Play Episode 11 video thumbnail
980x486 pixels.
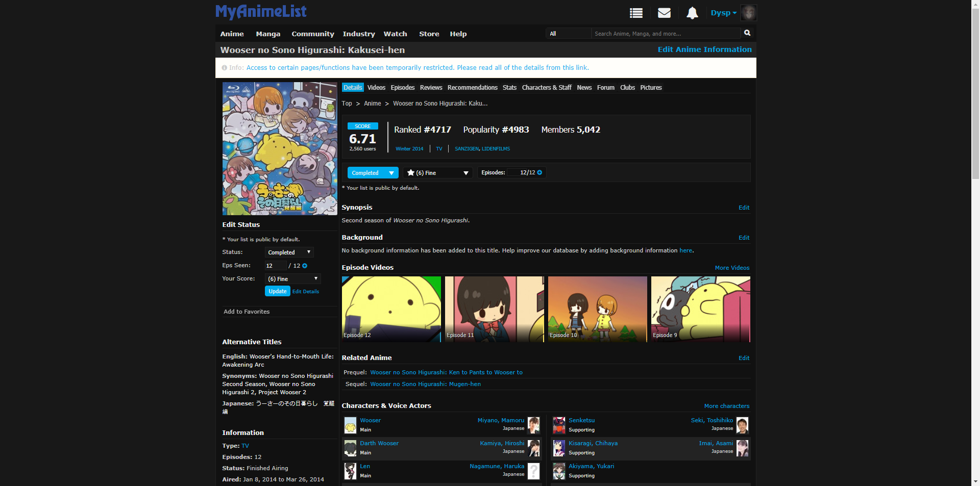point(494,309)
